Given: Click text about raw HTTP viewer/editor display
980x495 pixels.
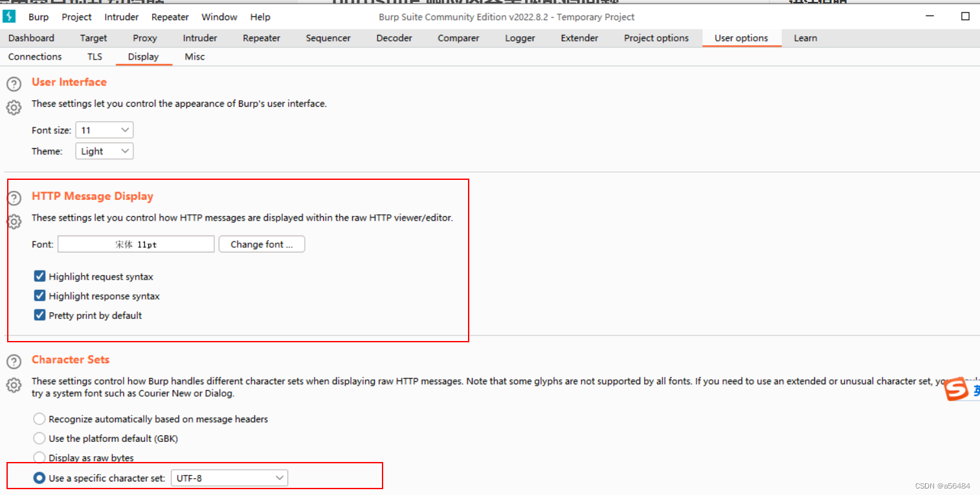Looking at the screenshot, I should 242,218.
